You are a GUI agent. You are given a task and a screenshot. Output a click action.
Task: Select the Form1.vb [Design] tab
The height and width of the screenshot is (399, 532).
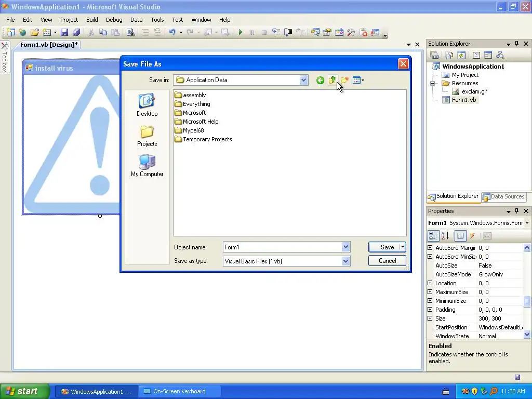tap(49, 45)
